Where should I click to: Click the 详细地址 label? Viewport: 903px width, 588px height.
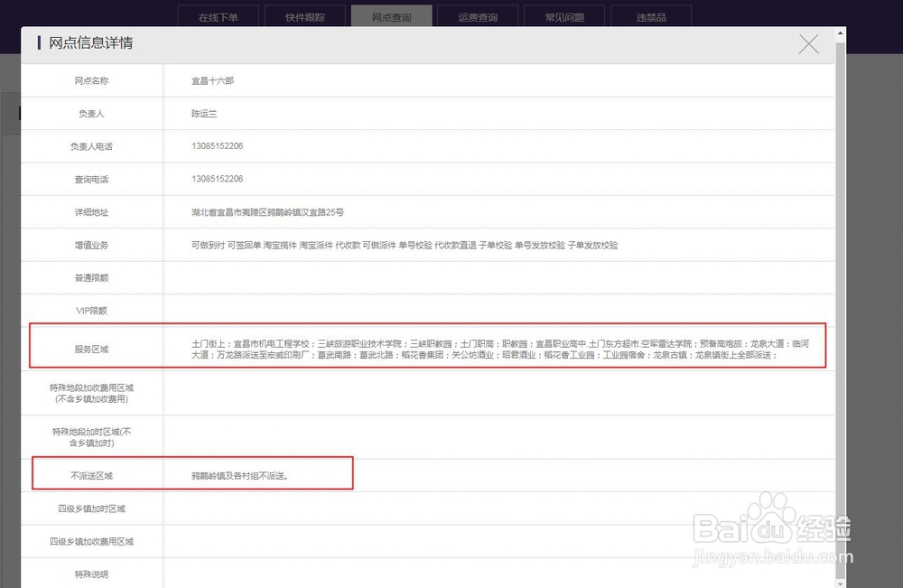[x=91, y=212]
